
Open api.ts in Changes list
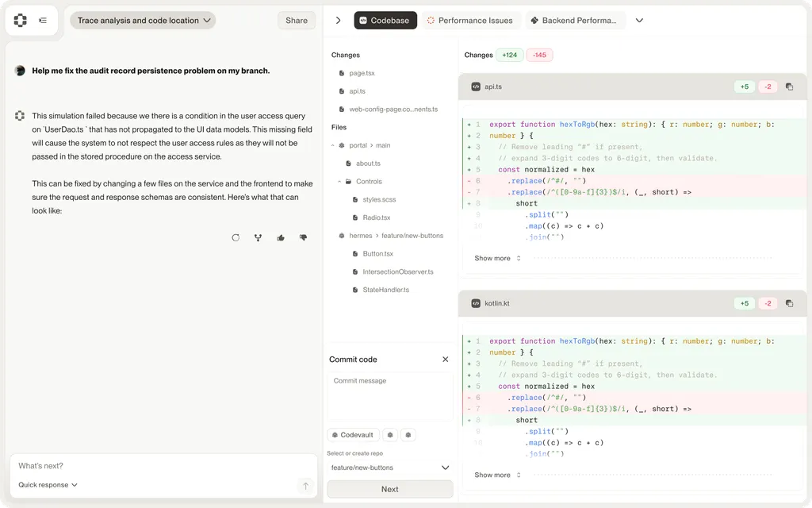[x=357, y=91]
